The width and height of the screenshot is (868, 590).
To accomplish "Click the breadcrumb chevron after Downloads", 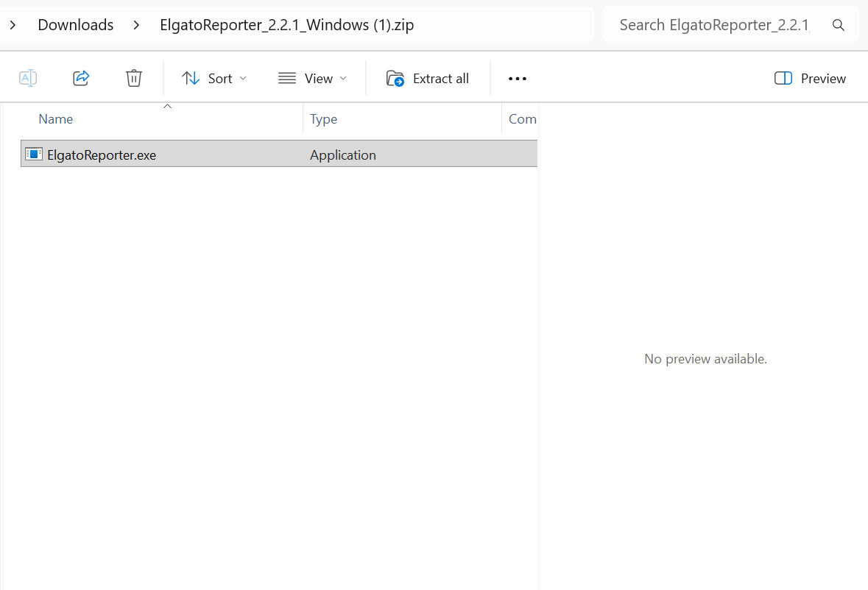I will tap(136, 24).
